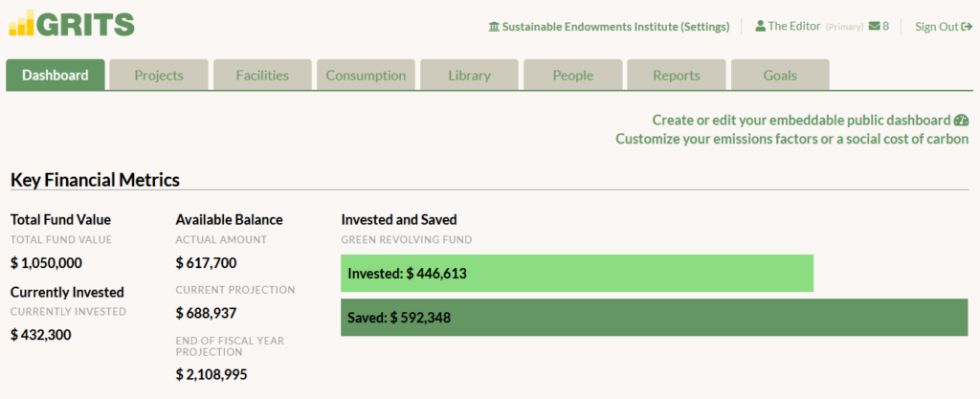Click the GRITS bar chart logo icon
Screen dimensions: 980x399
tap(21, 22)
